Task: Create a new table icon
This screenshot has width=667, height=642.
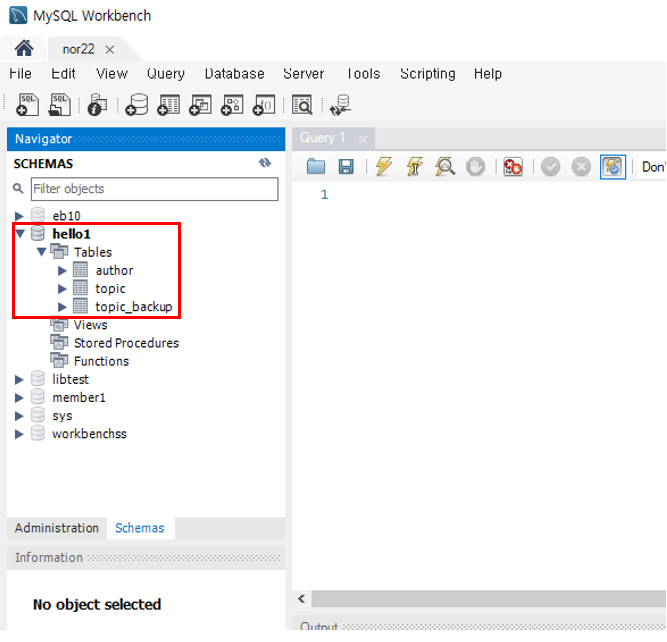Action: coord(168,105)
